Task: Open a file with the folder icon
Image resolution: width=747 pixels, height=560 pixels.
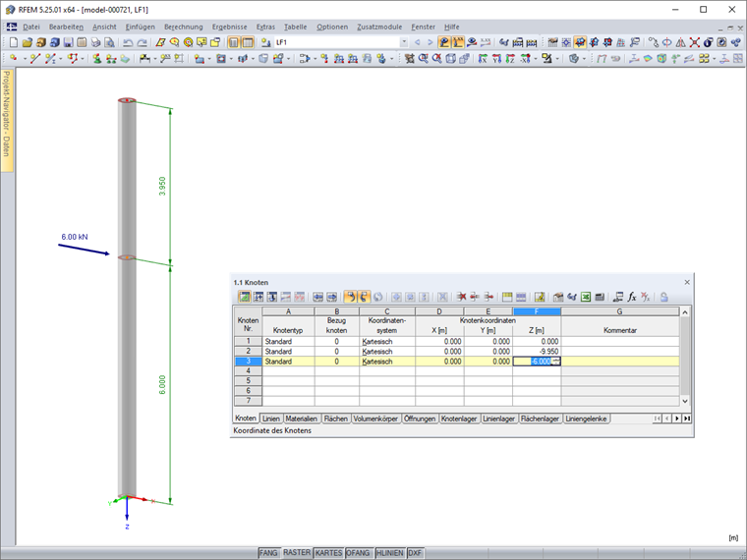Action: pos(28,42)
